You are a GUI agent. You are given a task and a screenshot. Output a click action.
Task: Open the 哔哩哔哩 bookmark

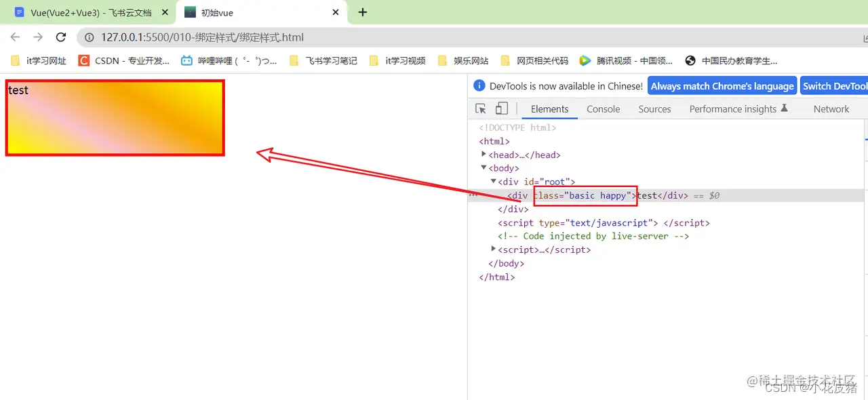[x=229, y=60]
